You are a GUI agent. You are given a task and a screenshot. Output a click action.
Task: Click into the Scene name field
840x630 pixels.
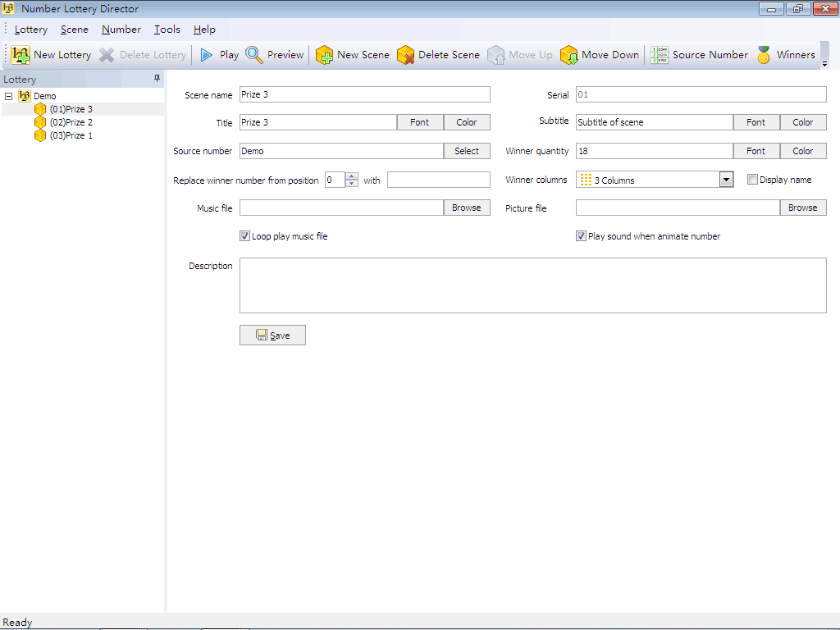point(365,94)
